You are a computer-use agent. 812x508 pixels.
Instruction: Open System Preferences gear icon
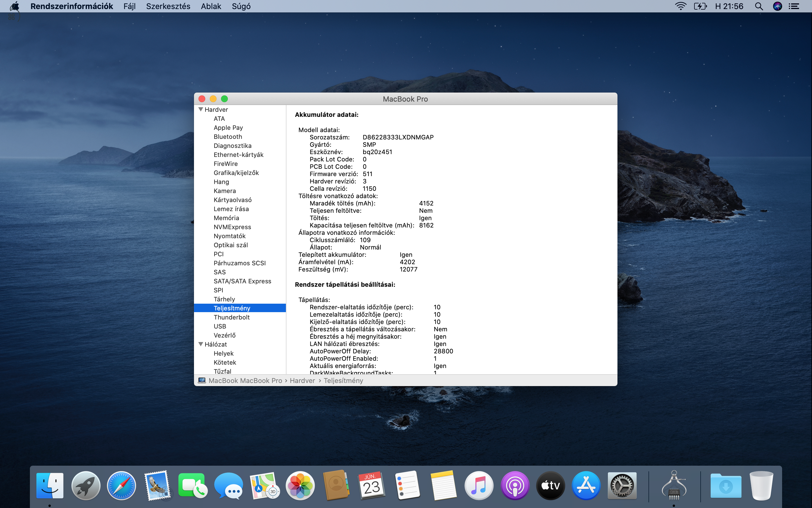click(622, 485)
